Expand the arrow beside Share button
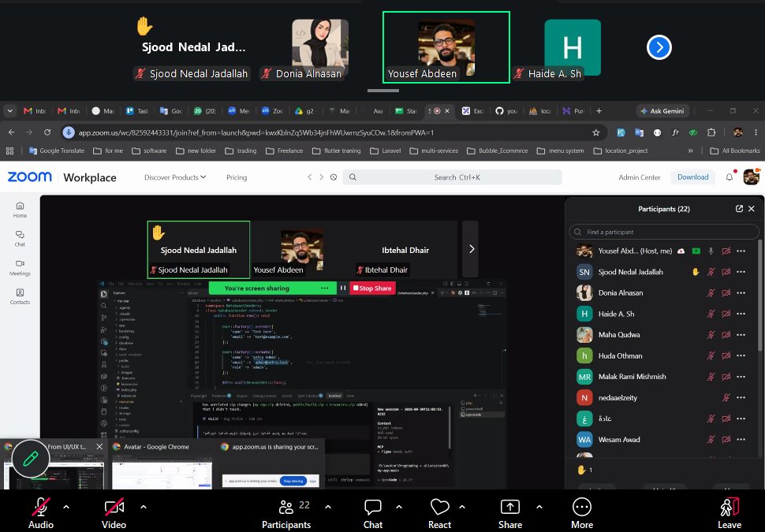This screenshot has width=765, height=532. [539, 507]
